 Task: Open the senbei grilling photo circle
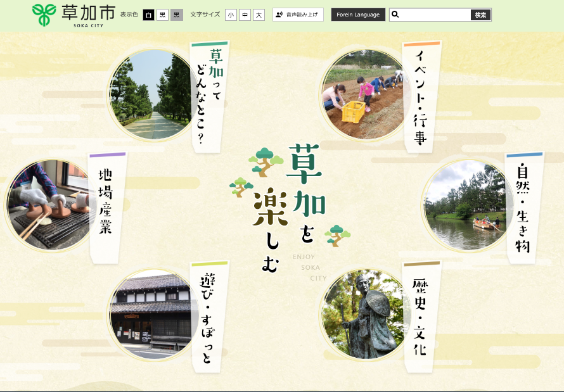[51, 205]
